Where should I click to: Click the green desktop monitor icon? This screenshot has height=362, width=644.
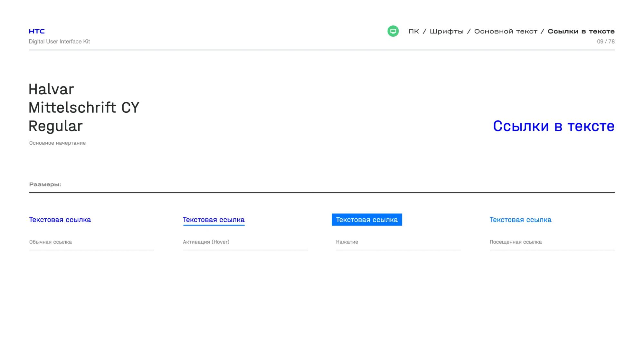(393, 31)
